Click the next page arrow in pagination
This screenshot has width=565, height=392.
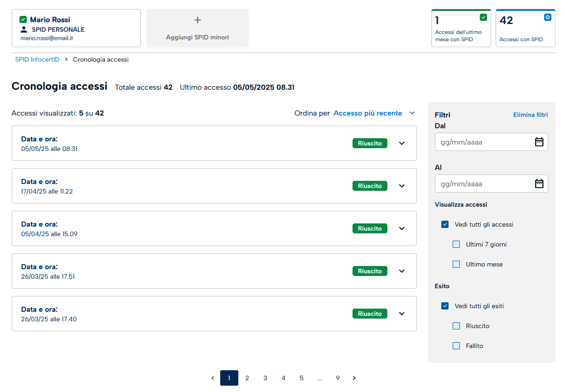click(354, 378)
